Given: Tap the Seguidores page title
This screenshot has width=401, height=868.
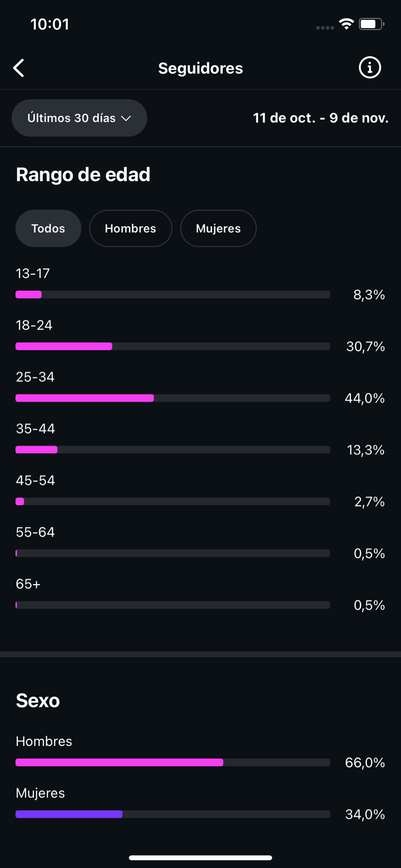Looking at the screenshot, I should tap(200, 68).
